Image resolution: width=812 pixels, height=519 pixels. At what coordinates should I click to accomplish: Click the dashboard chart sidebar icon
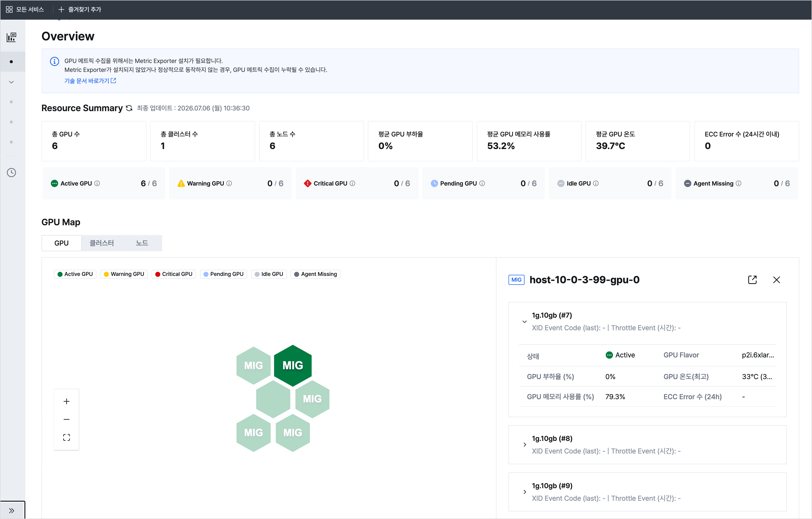pyautogui.click(x=11, y=37)
